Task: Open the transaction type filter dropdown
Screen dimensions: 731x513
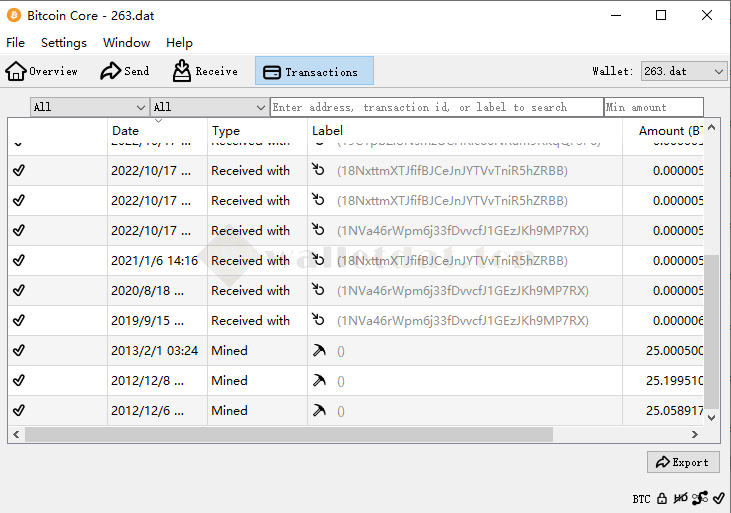Action: [x=209, y=107]
